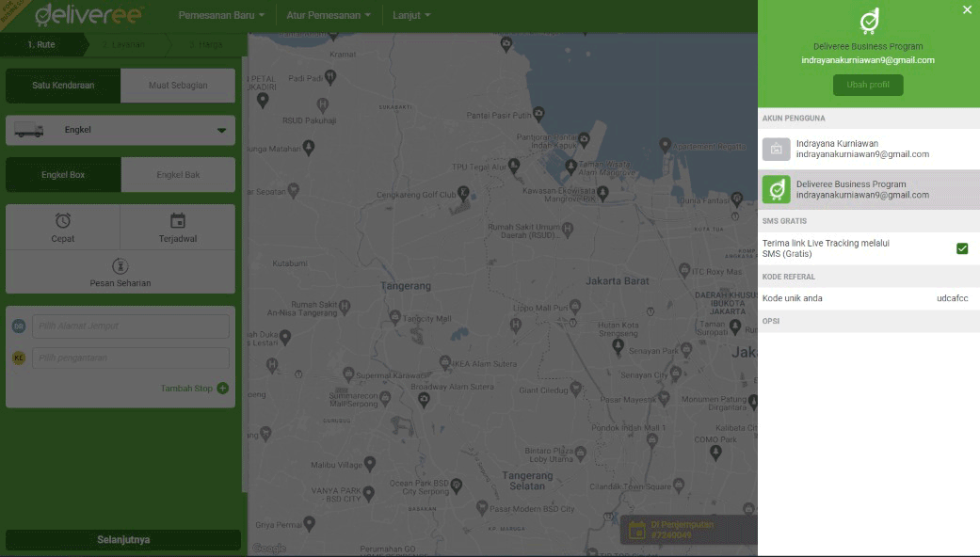Click the Indrayana Kurniawan avatar placeholder

pyautogui.click(x=777, y=150)
